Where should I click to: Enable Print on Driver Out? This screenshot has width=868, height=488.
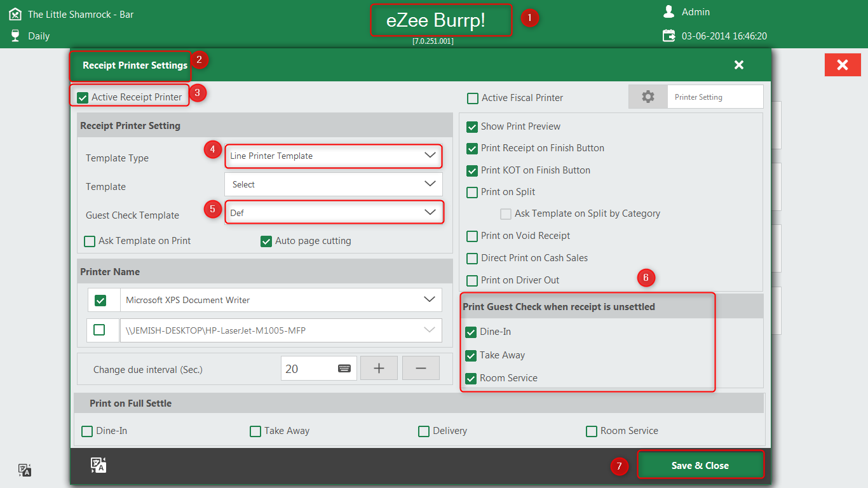pos(472,281)
